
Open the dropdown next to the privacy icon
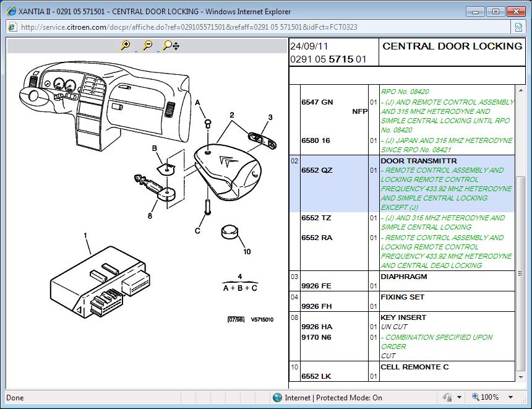coord(459,397)
